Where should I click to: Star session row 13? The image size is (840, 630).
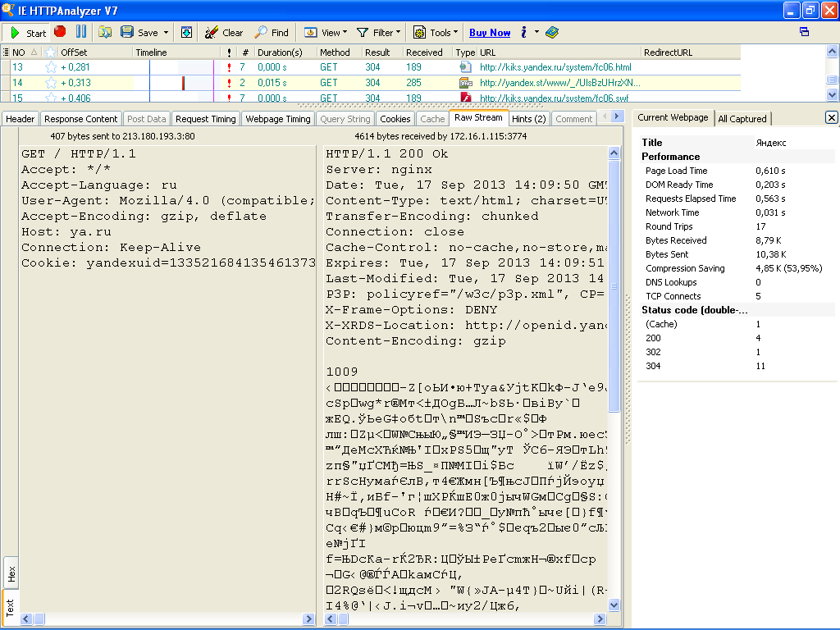pyautogui.click(x=51, y=67)
